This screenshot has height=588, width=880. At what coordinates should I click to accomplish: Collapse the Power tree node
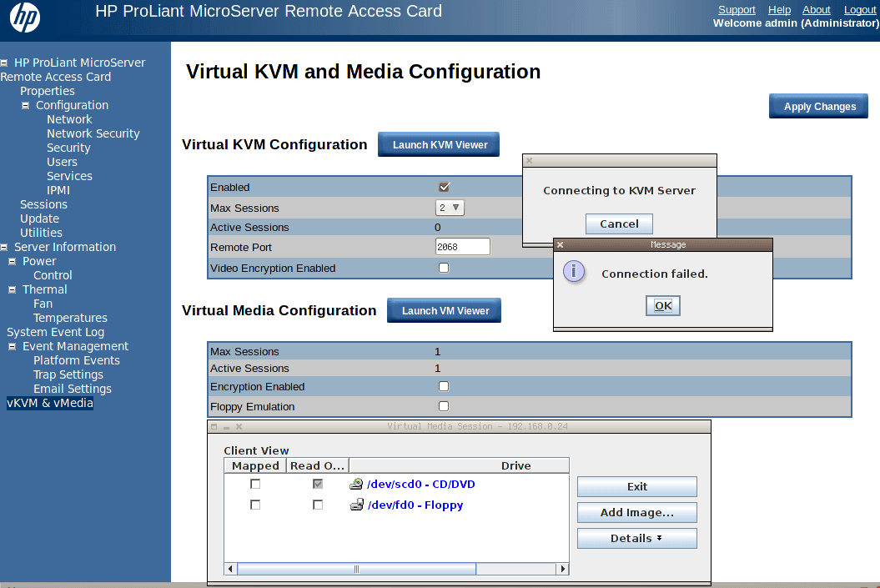[x=12, y=261]
